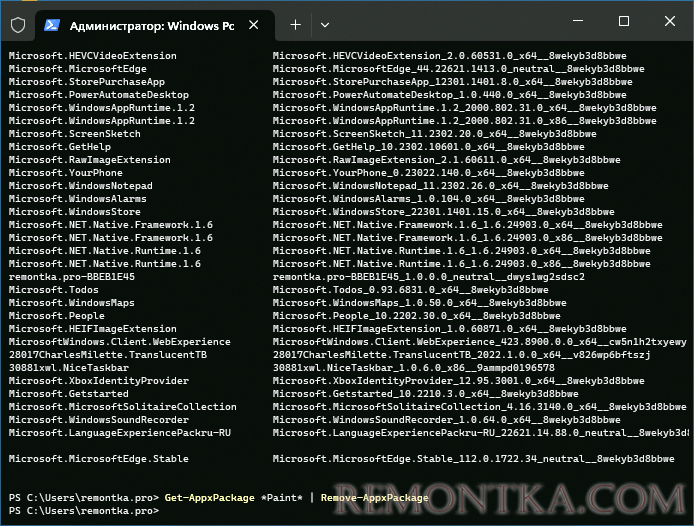Click YourPhone_0.23022.140.0 full package name
The width and height of the screenshot is (694, 526).
click(428, 173)
